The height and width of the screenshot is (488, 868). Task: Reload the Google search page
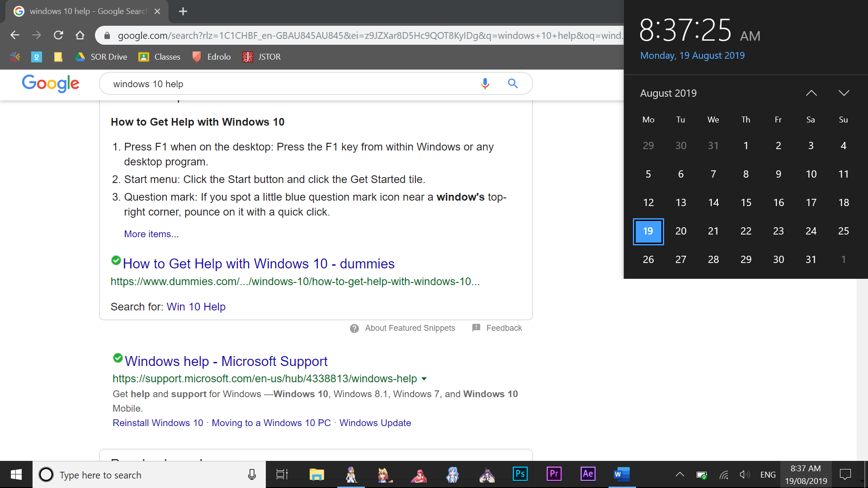pyautogui.click(x=58, y=35)
